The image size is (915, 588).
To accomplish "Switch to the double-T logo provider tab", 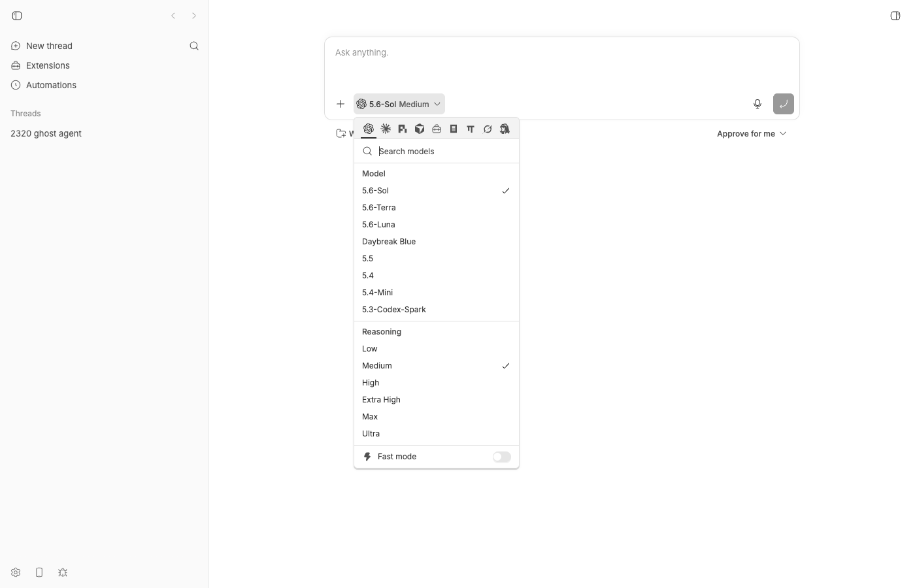I will tap(471, 129).
